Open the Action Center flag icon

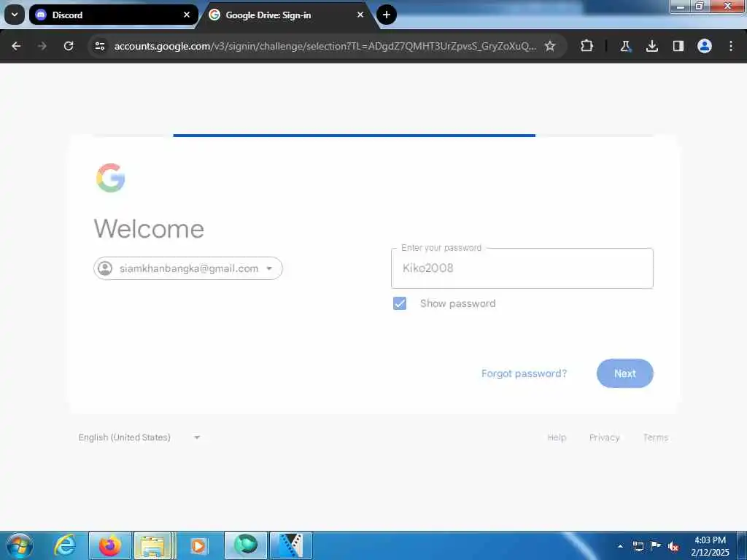pos(656,545)
